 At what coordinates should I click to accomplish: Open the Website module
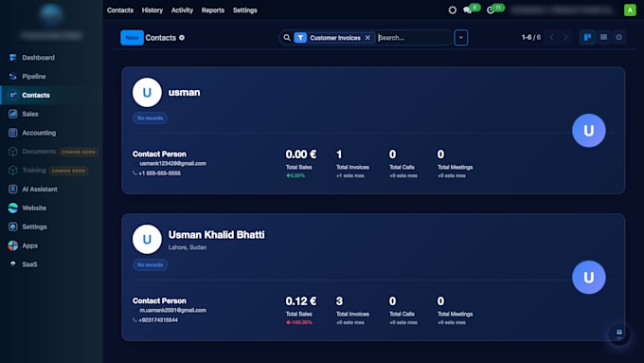[x=34, y=208]
